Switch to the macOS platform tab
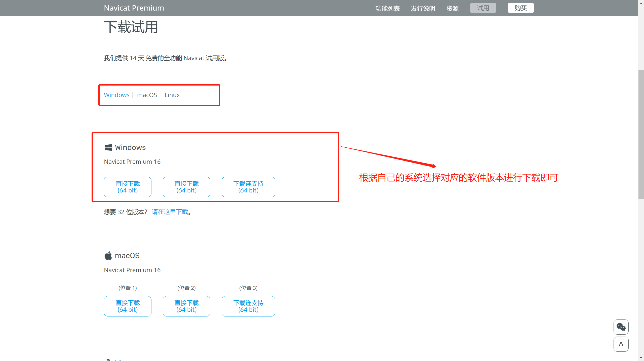 147,95
